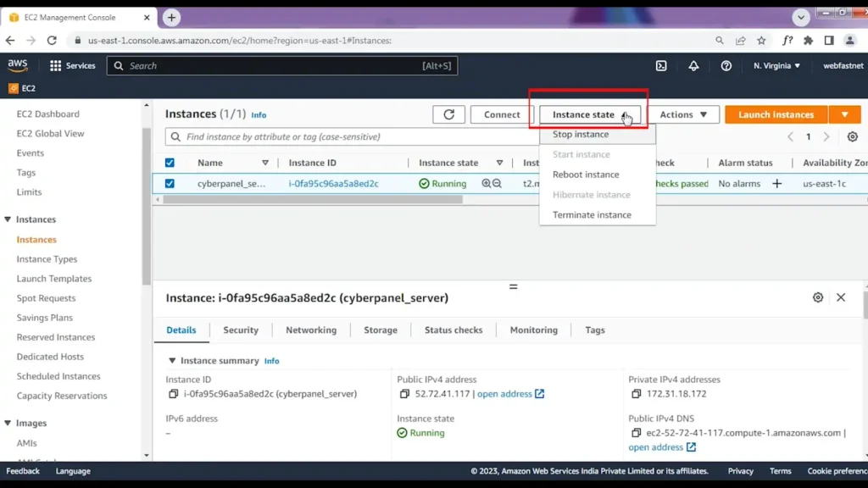Copy the public IPv4 address
The height and width of the screenshot is (488, 868).
(x=404, y=394)
